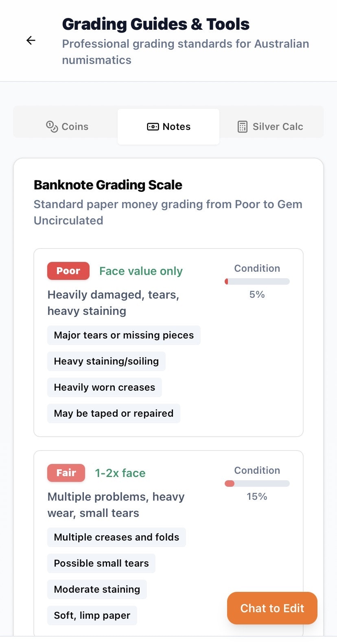Click the calculator icon for Silver Calc

[242, 127]
